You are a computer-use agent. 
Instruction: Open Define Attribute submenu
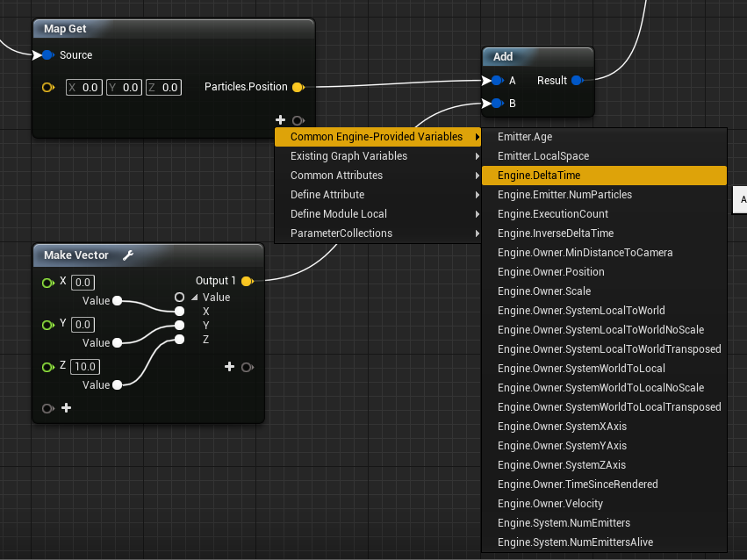pos(378,195)
